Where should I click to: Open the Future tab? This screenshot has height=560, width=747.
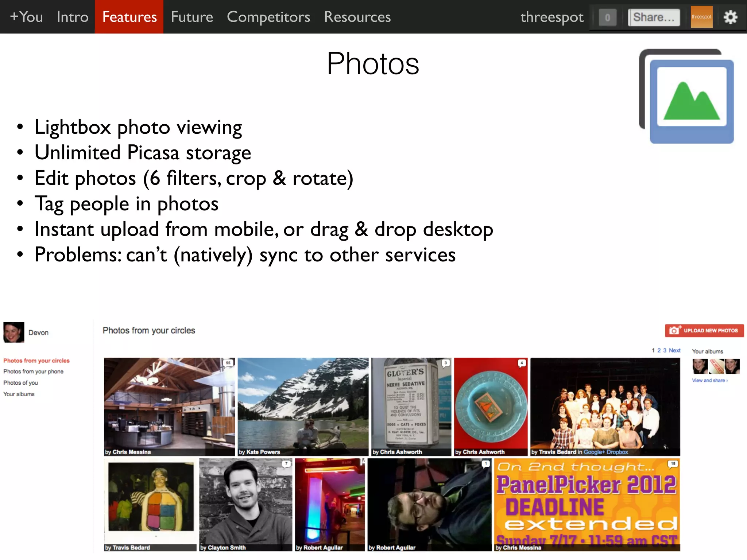pyautogui.click(x=192, y=17)
